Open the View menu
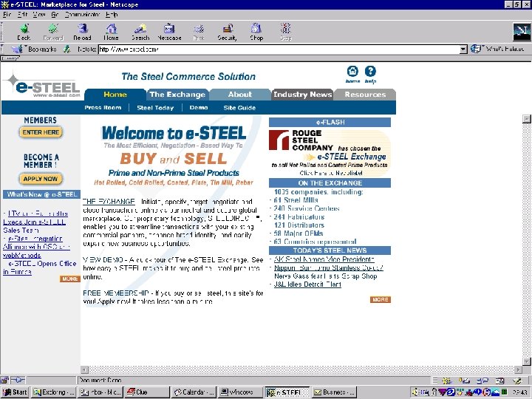This screenshot has width=532, height=399. (x=39, y=15)
